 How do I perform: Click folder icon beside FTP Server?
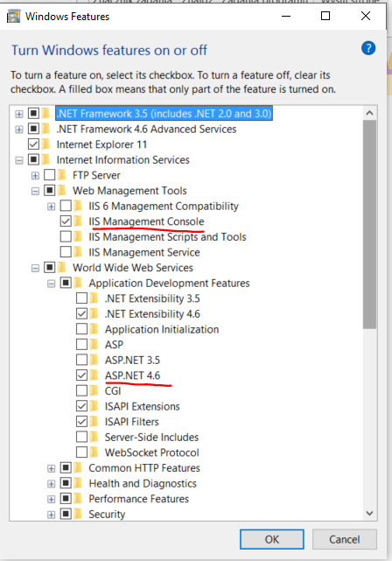point(62,175)
